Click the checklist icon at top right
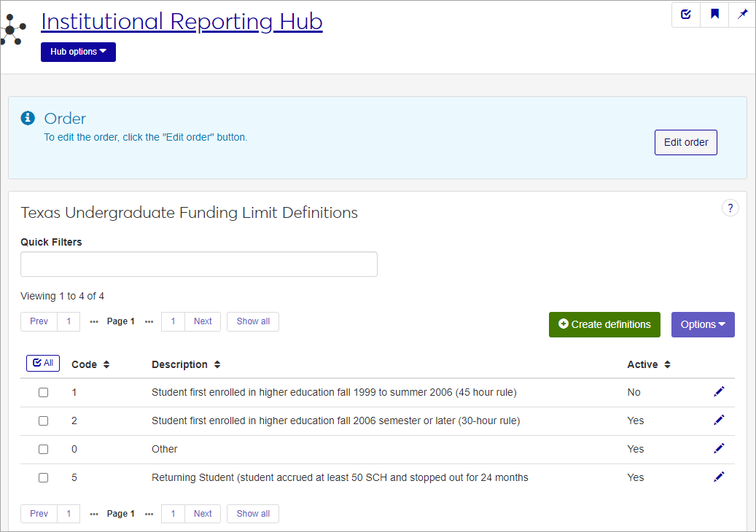The image size is (756, 532). 685,15
